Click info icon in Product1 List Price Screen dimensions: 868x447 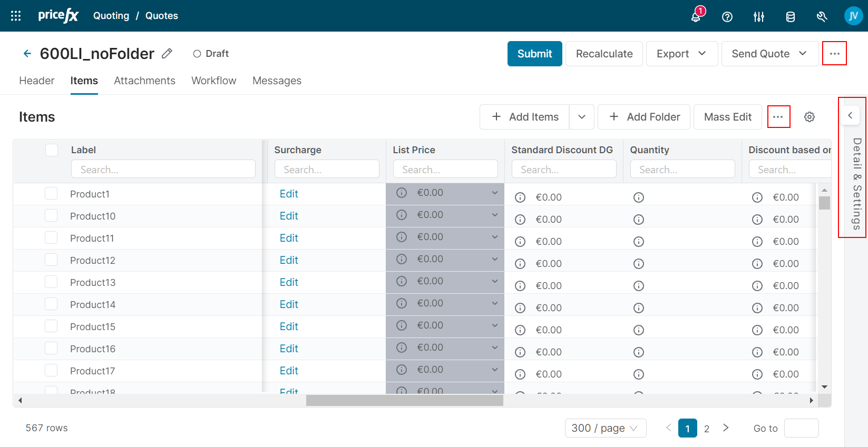click(402, 193)
